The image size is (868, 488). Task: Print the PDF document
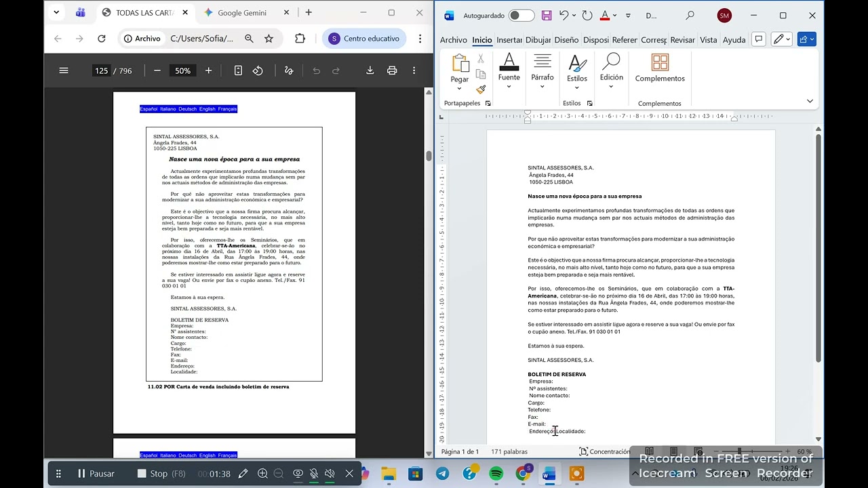[392, 70]
